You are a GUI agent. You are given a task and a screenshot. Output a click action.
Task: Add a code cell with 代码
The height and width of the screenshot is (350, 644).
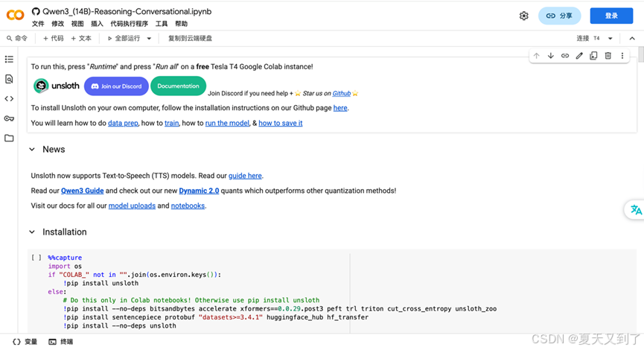pyautogui.click(x=54, y=38)
